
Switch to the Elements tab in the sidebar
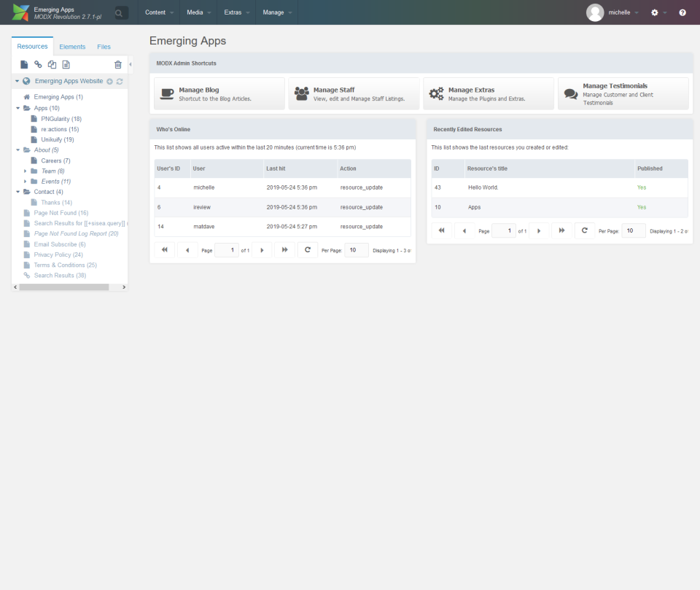tap(72, 46)
